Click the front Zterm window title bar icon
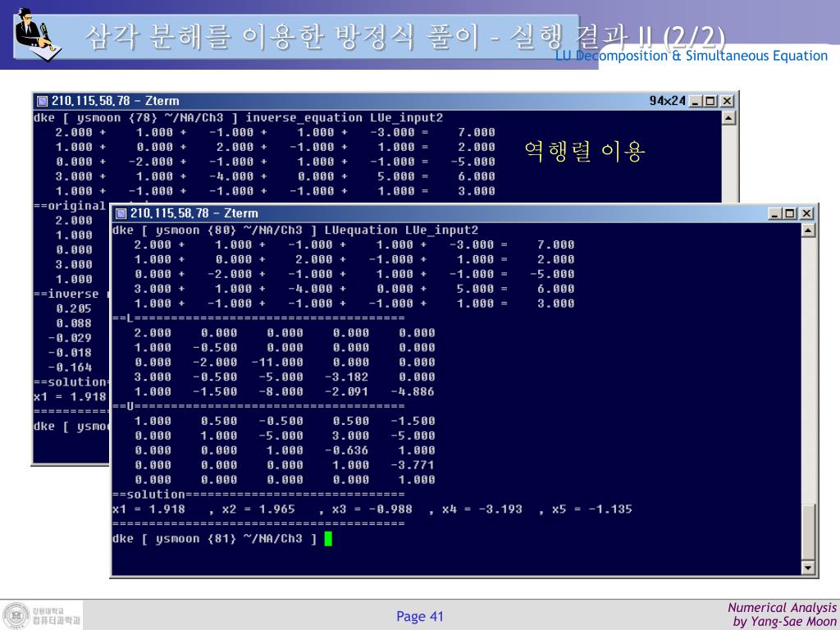840x630 pixels. tap(121, 213)
